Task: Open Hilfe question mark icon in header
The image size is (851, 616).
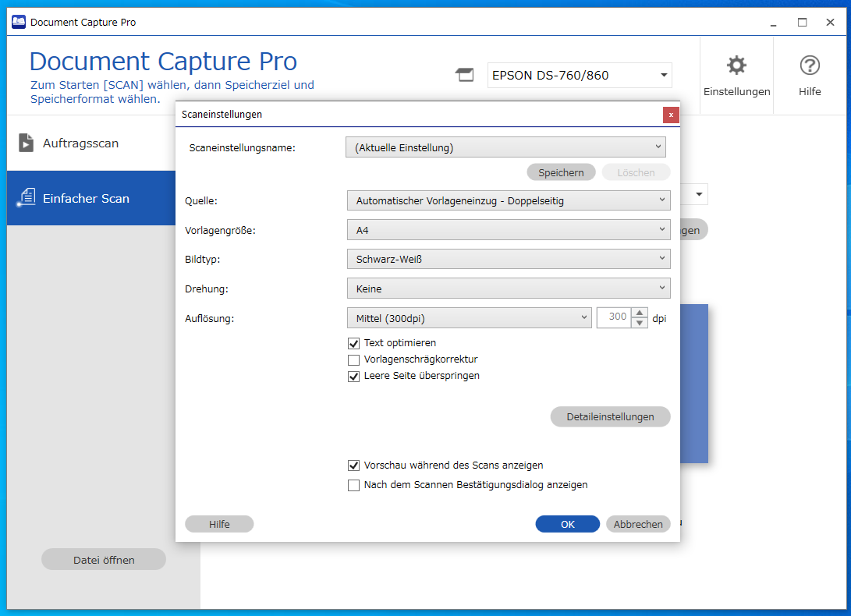Action: tap(809, 65)
